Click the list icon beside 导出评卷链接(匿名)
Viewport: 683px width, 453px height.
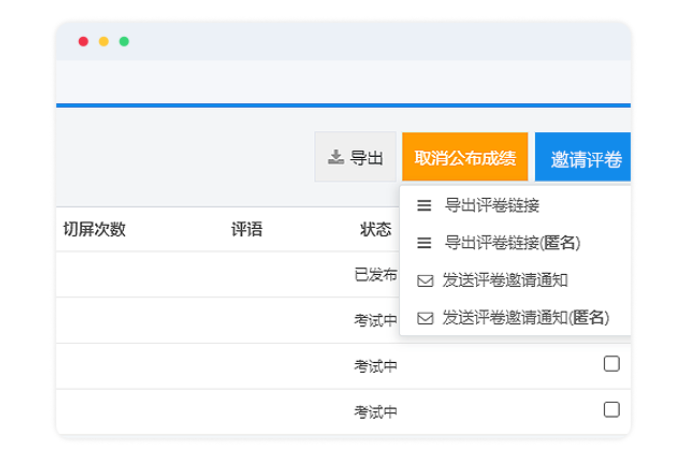click(424, 242)
